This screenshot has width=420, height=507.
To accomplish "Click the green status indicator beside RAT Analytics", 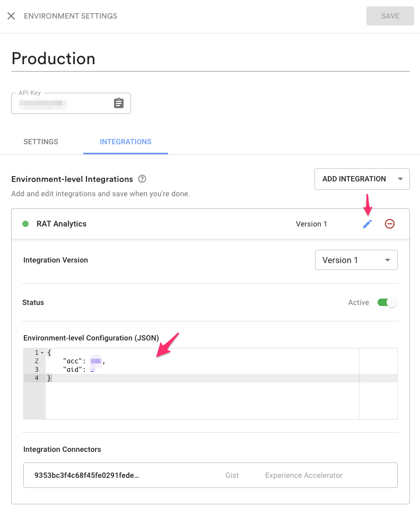I will click(x=25, y=224).
